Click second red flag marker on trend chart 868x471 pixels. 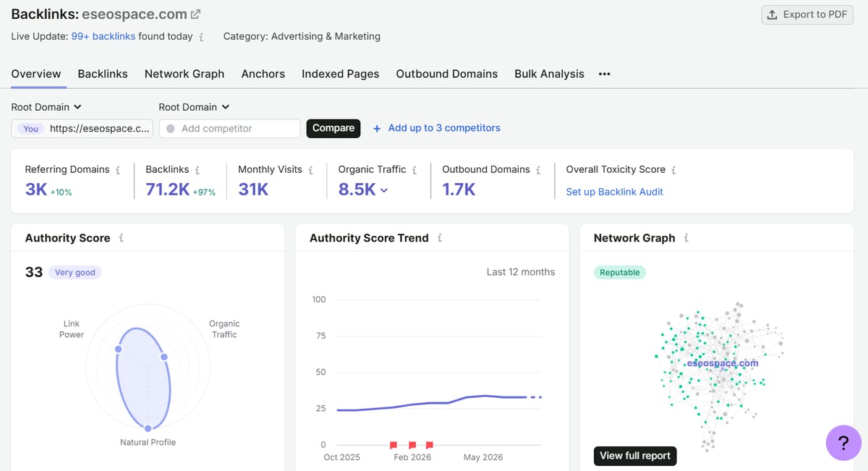point(412,446)
